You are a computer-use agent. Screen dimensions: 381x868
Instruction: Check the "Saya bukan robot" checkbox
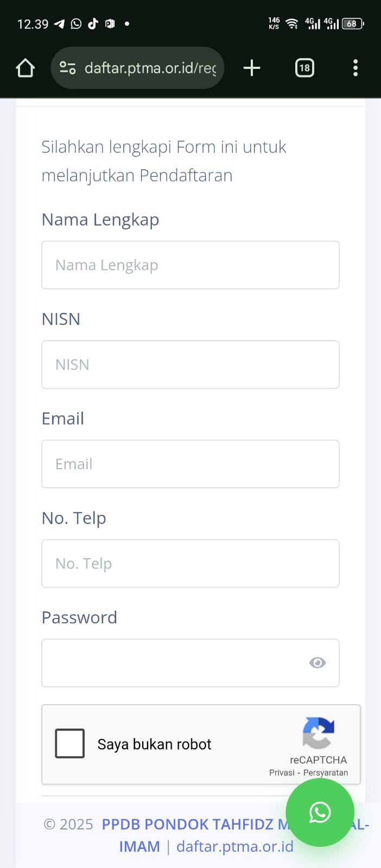[70, 743]
